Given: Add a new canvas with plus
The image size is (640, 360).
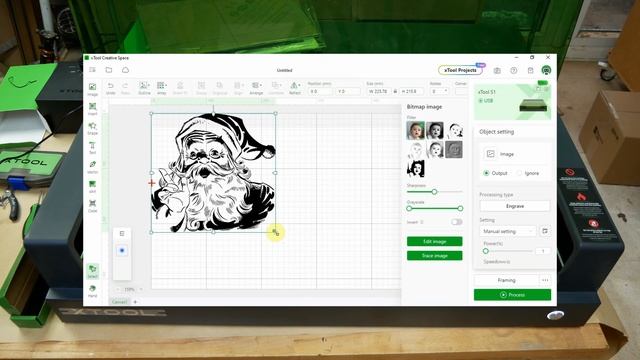Looking at the screenshot, I should click(x=135, y=302).
